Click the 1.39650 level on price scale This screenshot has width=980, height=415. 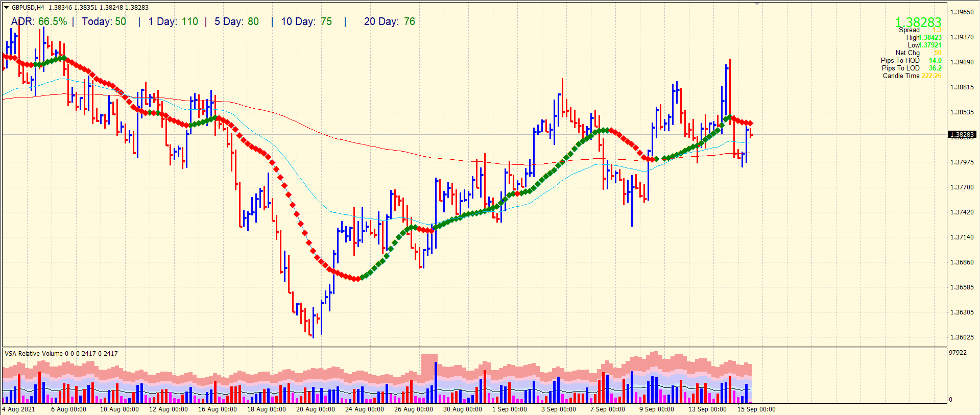(x=962, y=12)
